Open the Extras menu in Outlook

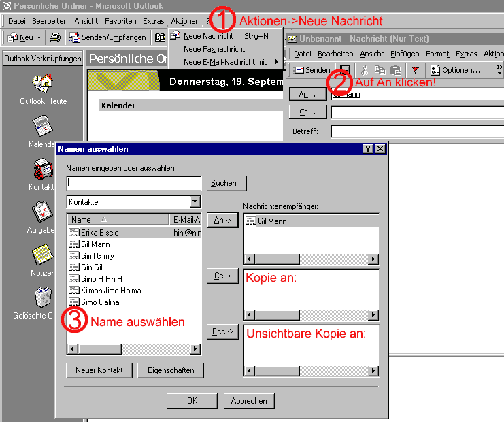coord(154,22)
